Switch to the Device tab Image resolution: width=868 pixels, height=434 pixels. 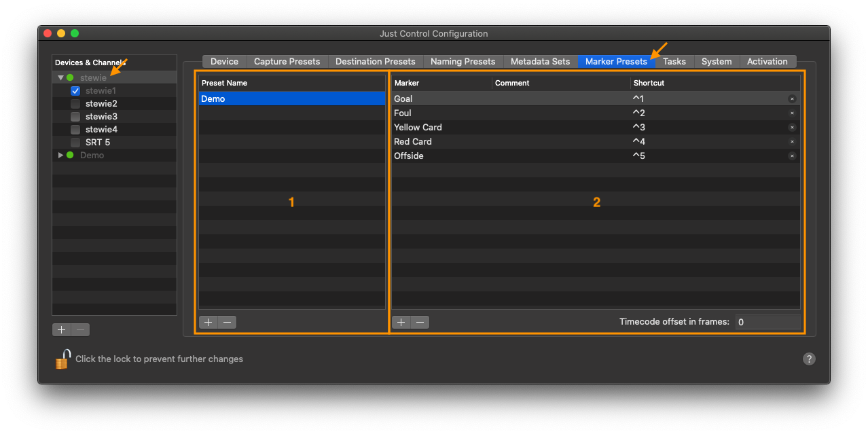point(224,61)
